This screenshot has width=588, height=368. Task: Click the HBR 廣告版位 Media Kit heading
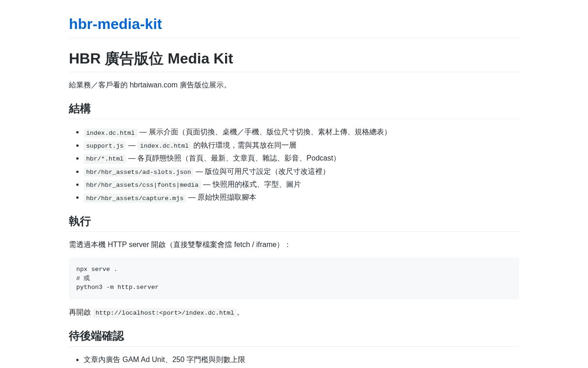(151, 59)
